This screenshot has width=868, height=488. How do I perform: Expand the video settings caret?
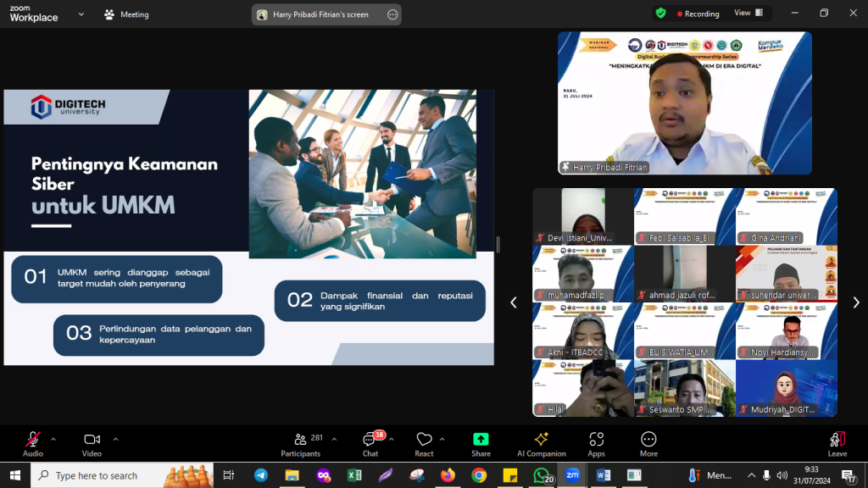[115, 439]
